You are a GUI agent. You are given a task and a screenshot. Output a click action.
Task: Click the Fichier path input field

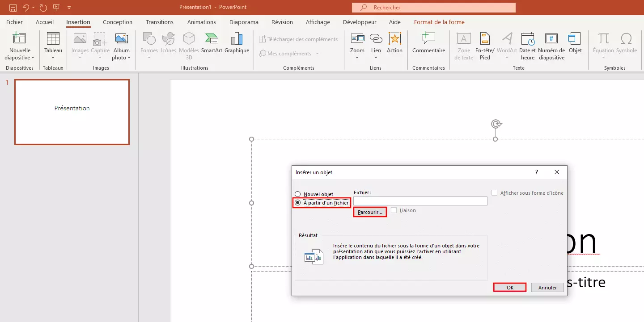(420, 201)
